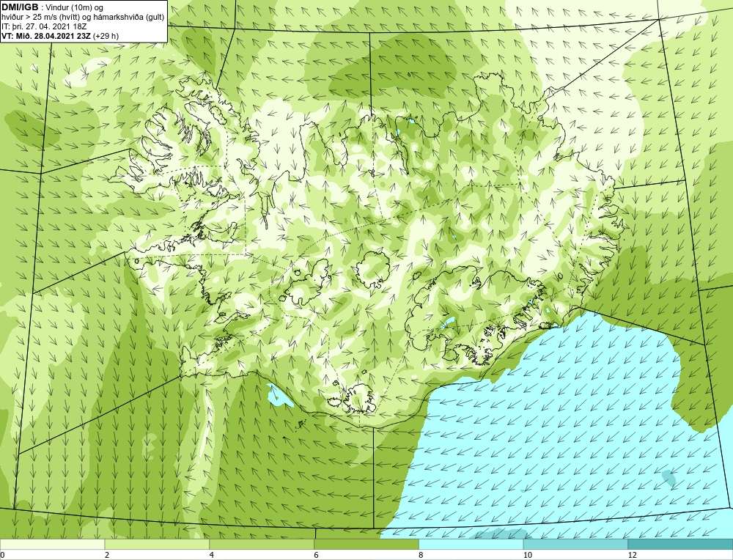Click the 'IT: þri. 27. 04. 2021 18Z' text
Viewport: 733px width, 560px height.
[x=44, y=26]
